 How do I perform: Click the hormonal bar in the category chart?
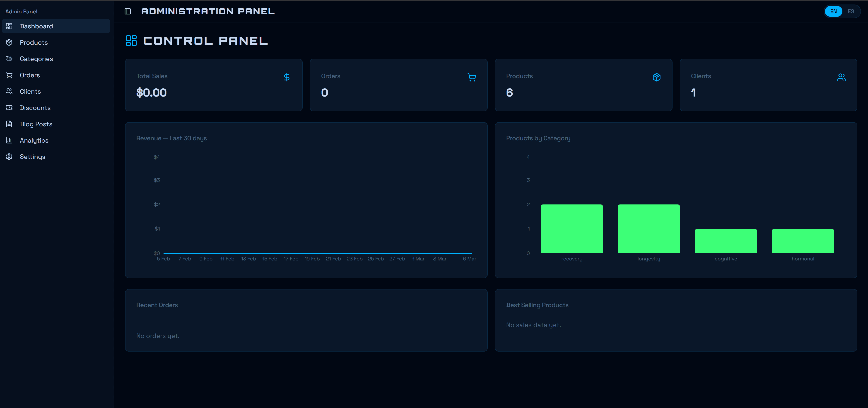coord(803,241)
